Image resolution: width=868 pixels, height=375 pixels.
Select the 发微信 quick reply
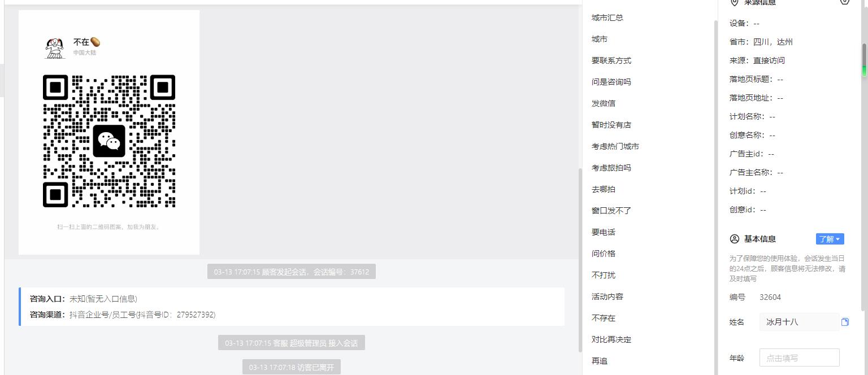click(604, 103)
